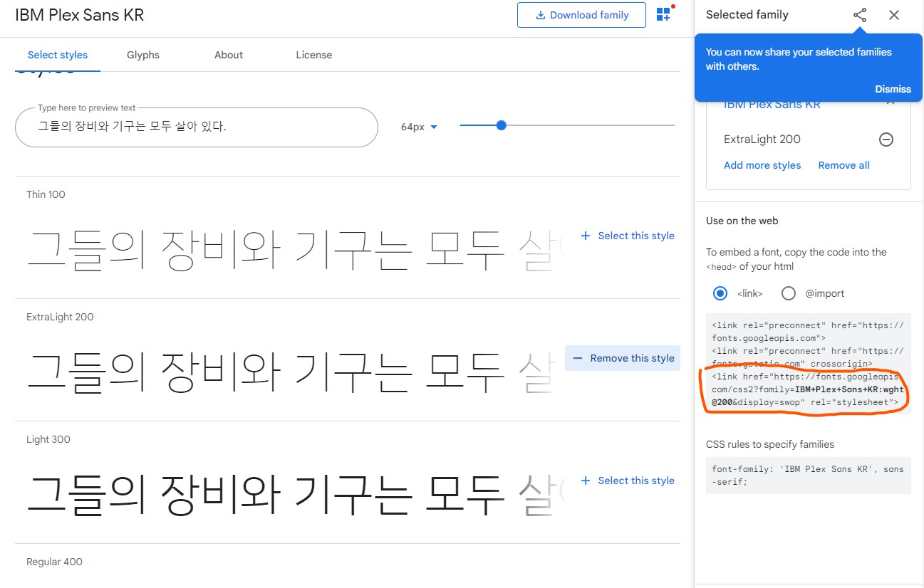Dismiss the share families tooltip
Viewport: 924px width, 588px height.
[x=893, y=89]
